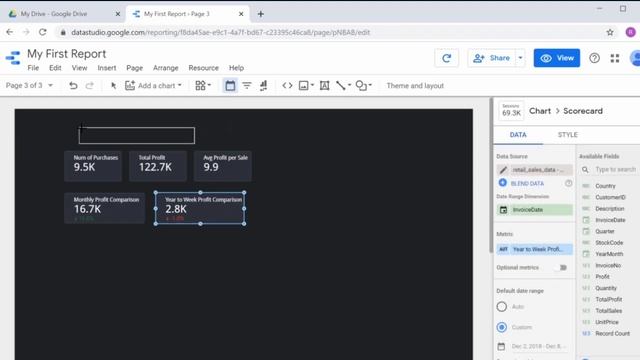Open the Arrange menu
The width and height of the screenshot is (640, 360).
pos(165,68)
